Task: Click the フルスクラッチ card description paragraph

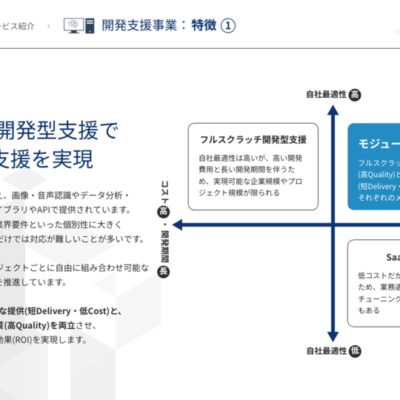Action: (x=251, y=175)
